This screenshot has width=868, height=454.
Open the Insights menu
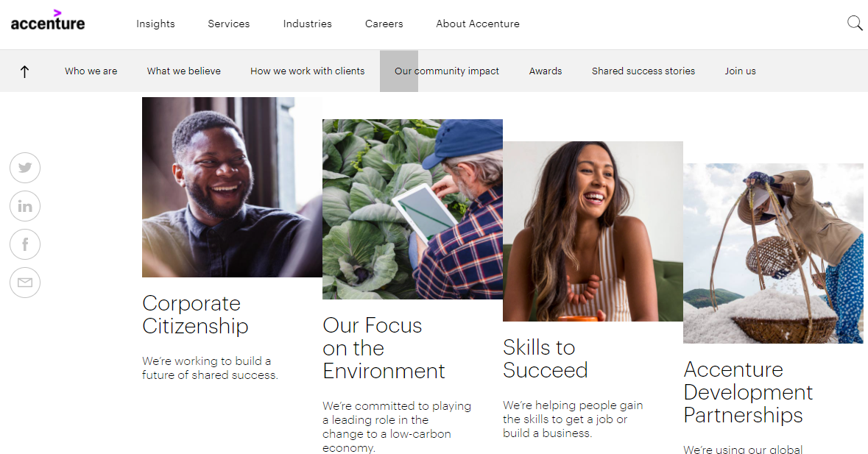[155, 24]
